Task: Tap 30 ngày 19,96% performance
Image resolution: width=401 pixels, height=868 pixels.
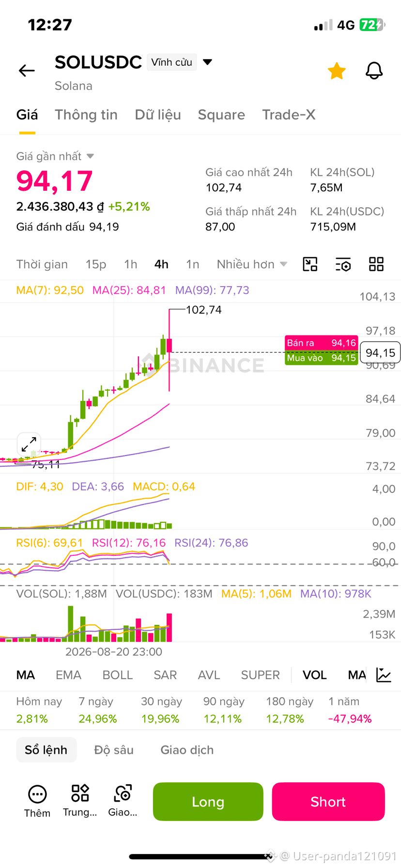Action: click(x=162, y=710)
